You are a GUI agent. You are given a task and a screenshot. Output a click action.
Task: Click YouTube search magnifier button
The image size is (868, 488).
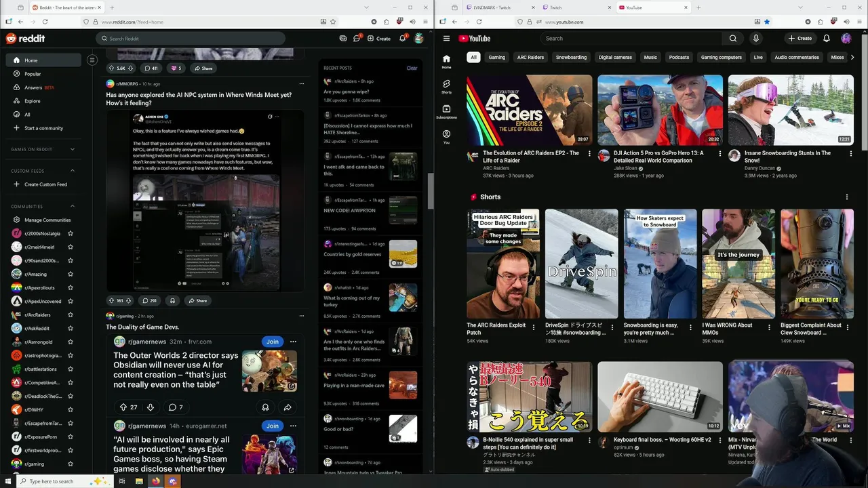click(733, 39)
